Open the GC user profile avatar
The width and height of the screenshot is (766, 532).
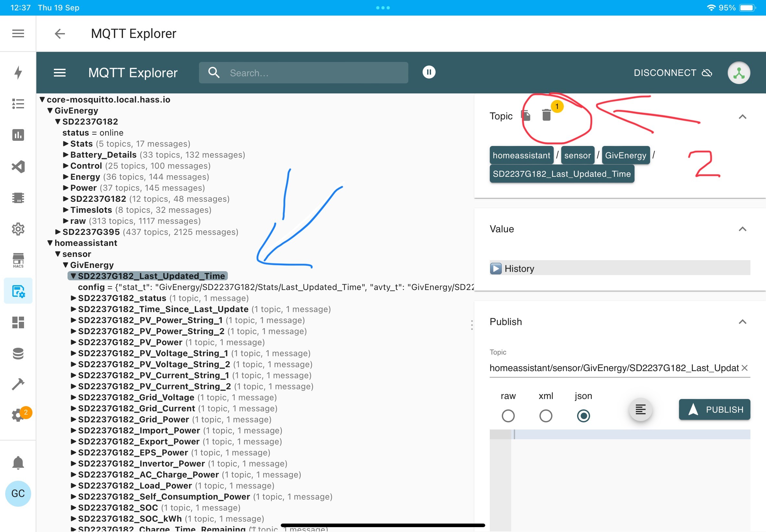18,493
